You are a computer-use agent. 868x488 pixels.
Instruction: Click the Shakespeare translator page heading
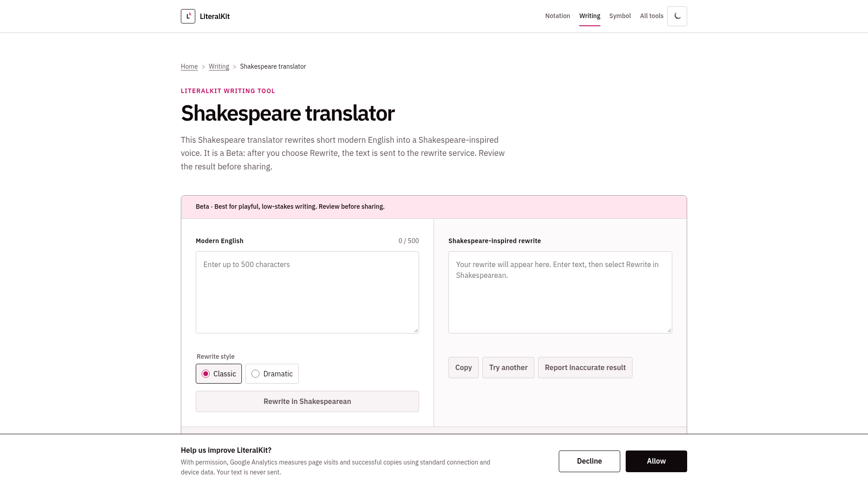click(288, 113)
